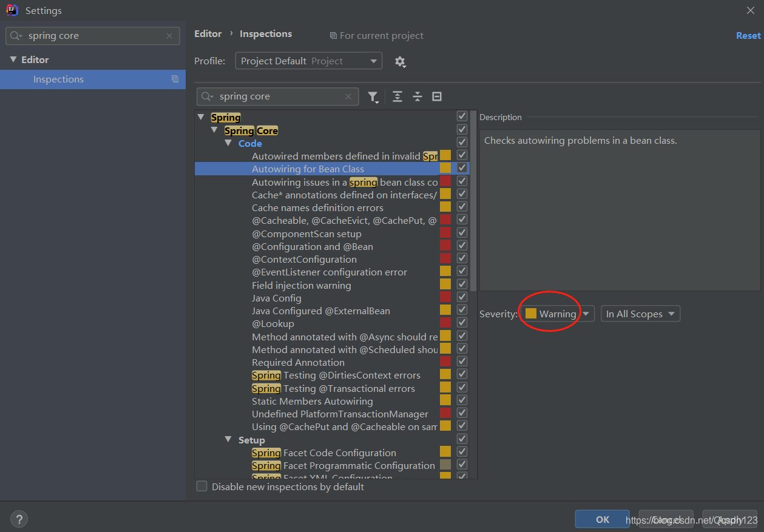Click the Expand All tree icon

pos(397,96)
